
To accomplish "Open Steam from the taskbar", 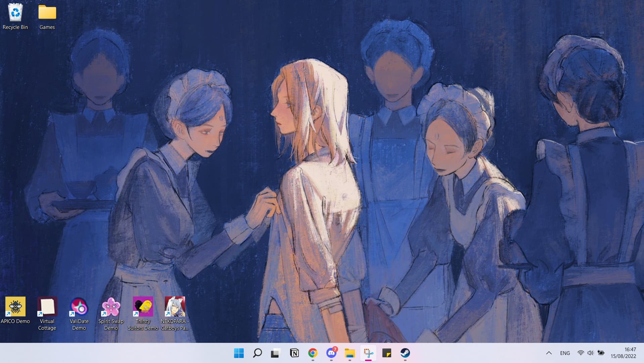I will point(405,353).
